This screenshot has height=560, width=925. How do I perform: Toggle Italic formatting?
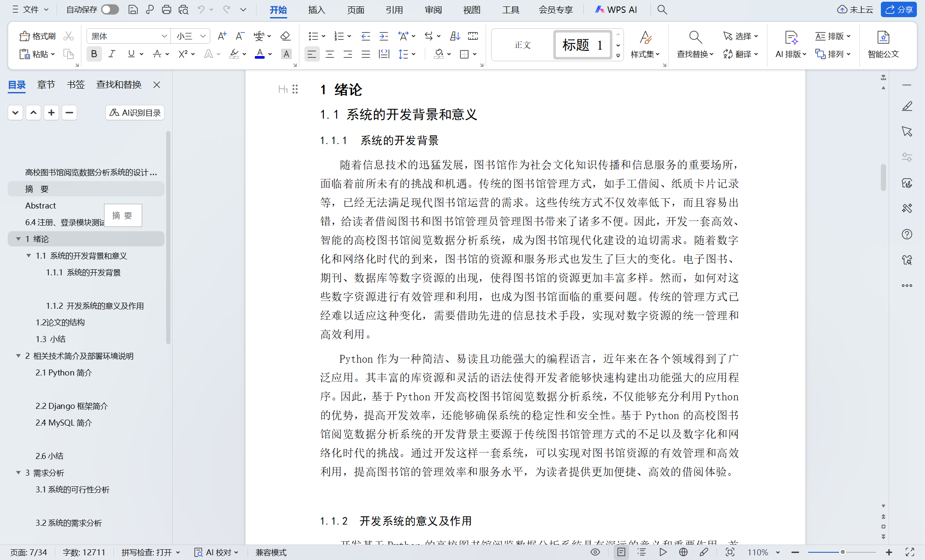tap(112, 54)
